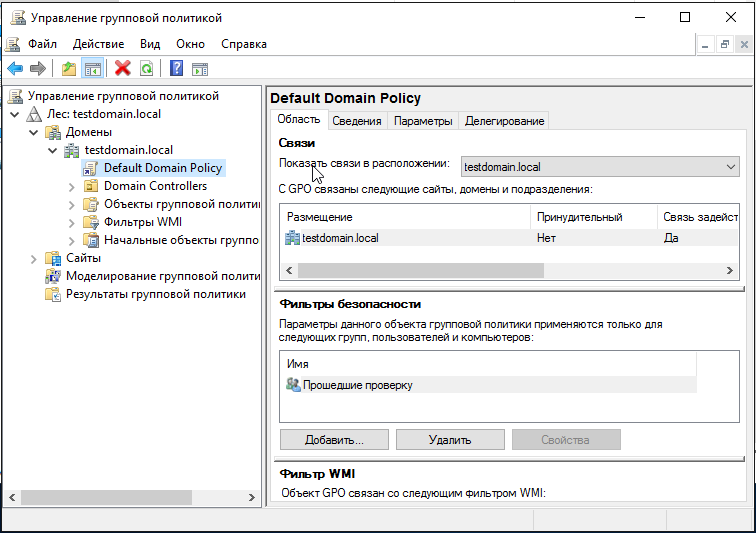This screenshot has height=533, width=756.
Task: Click the green Refresh icon
Action: 147,68
